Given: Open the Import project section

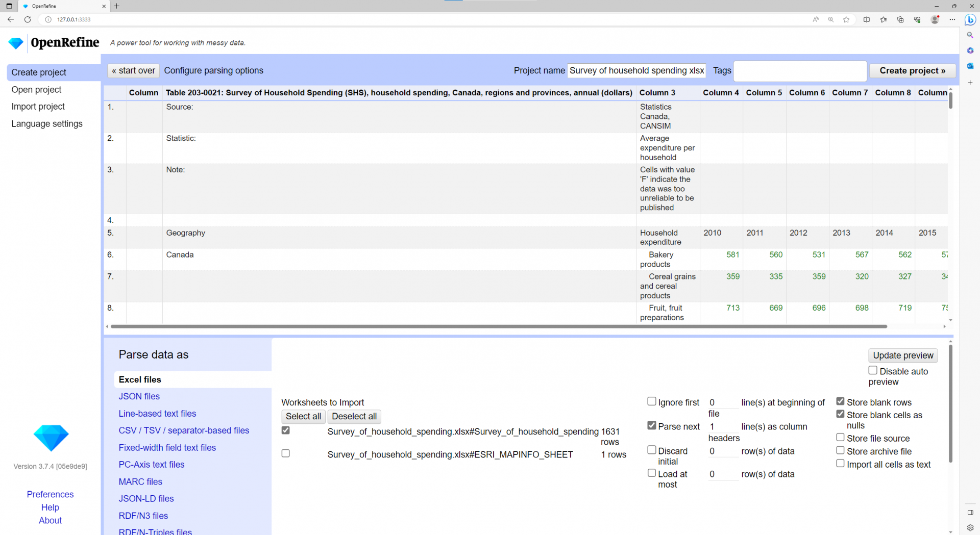Looking at the screenshot, I should [x=38, y=107].
